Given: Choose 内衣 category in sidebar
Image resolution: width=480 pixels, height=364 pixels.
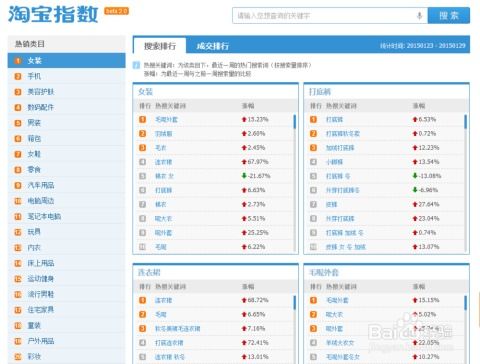Looking at the screenshot, I should (67, 247).
